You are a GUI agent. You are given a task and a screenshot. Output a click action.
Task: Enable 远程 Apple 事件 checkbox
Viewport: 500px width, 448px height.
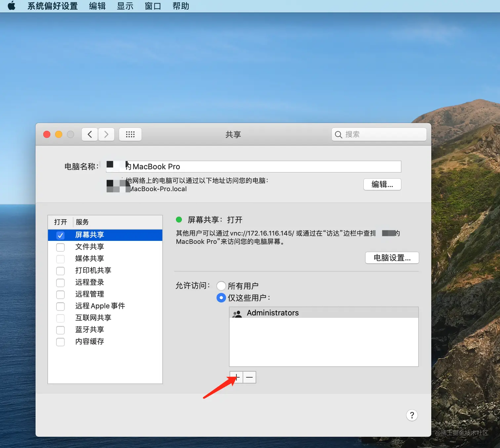pyautogui.click(x=60, y=306)
